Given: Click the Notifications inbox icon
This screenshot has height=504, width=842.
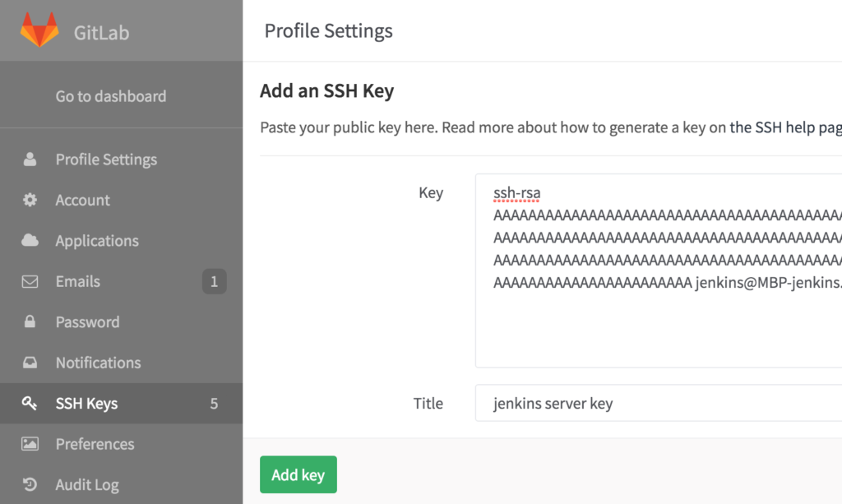Looking at the screenshot, I should 30,363.
